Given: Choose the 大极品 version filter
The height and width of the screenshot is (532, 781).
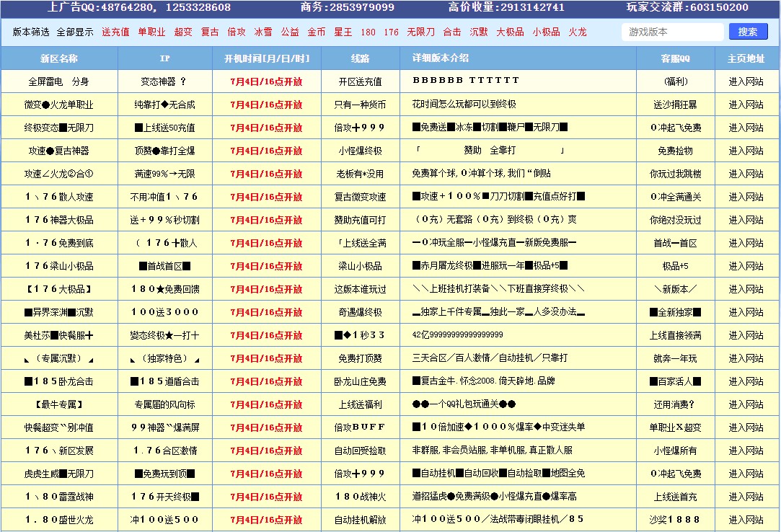Looking at the screenshot, I should pyautogui.click(x=510, y=32).
